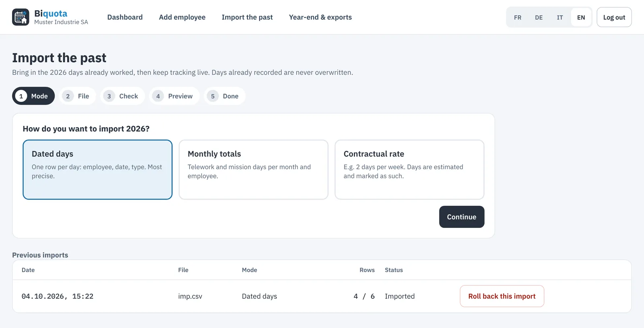The image size is (644, 328).
Task: Click the Continue button
Action: coord(462,217)
